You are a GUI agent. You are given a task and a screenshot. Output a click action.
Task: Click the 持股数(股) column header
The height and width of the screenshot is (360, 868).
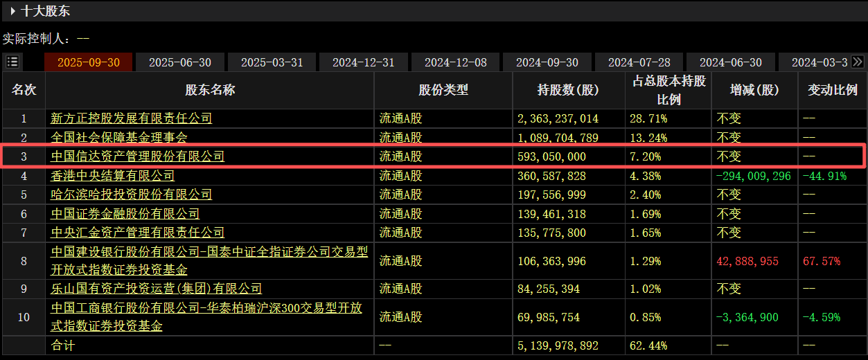pos(568,91)
